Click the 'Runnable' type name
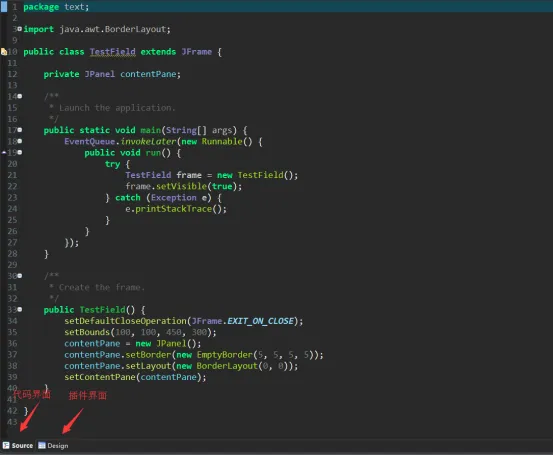The image size is (554, 455). pos(222,141)
